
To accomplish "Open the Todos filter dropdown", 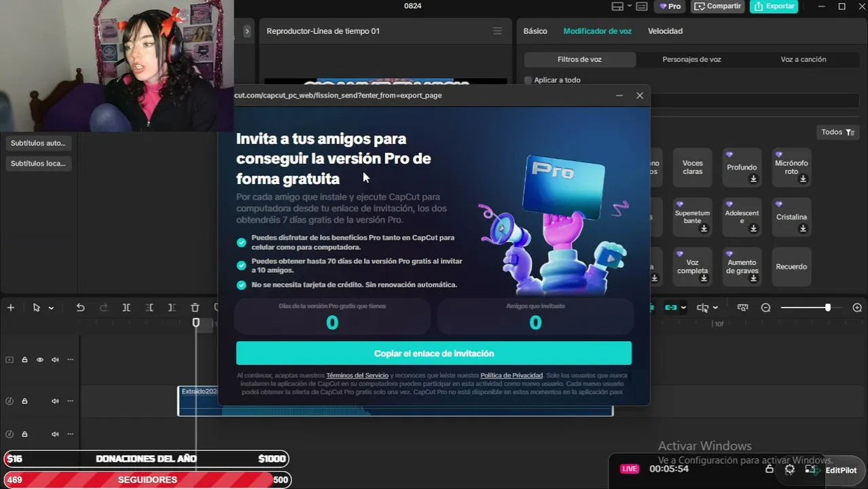I will pyautogui.click(x=838, y=132).
